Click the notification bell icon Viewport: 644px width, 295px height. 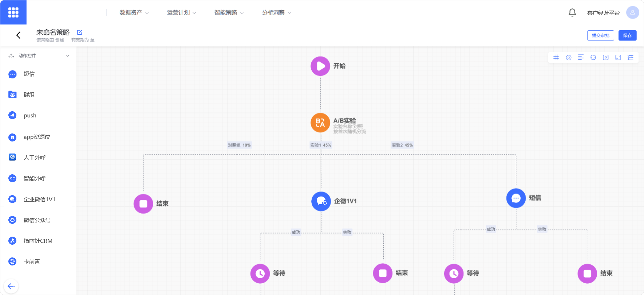pyautogui.click(x=572, y=12)
